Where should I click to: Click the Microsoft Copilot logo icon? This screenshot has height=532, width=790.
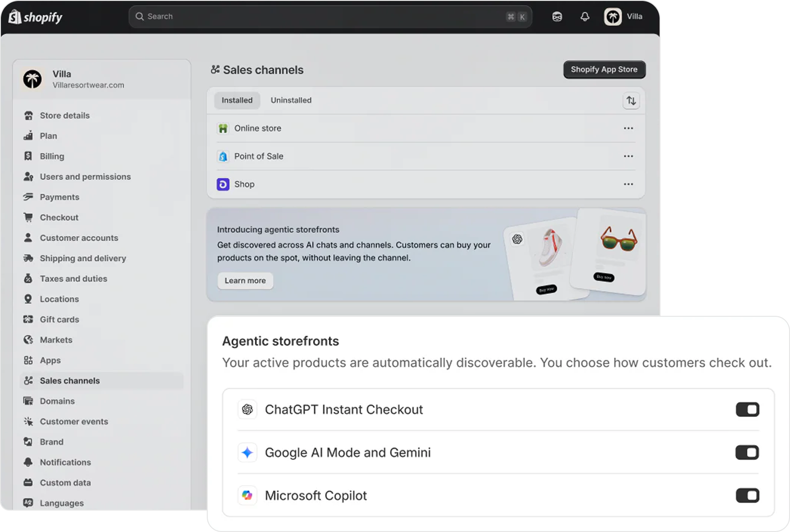tap(247, 495)
